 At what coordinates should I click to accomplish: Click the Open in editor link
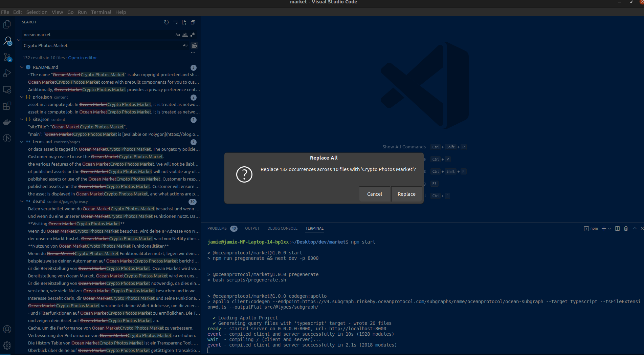[x=83, y=58]
